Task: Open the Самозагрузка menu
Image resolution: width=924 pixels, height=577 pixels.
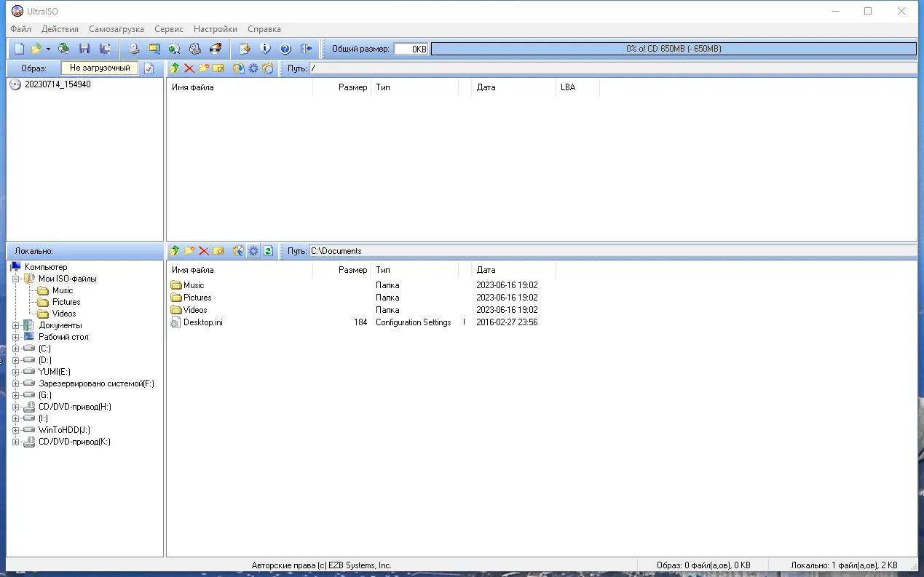Action: pos(116,29)
